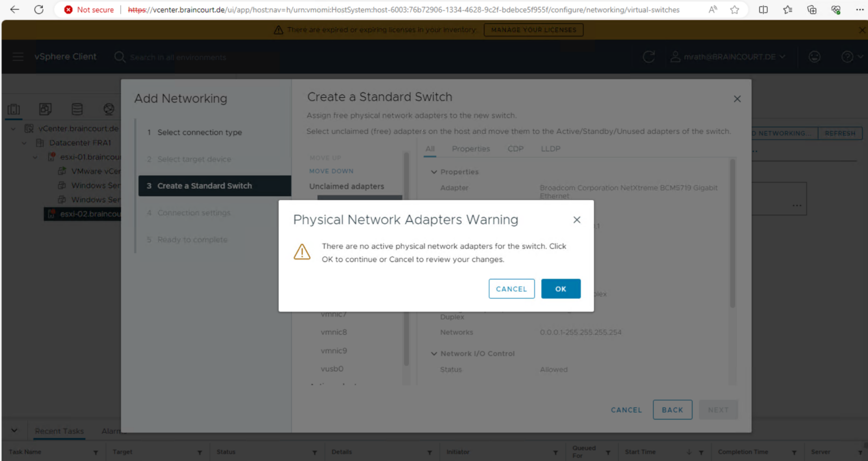Add this page to favorites with the star icon
Screen dimensions: 868x461
[734, 10]
